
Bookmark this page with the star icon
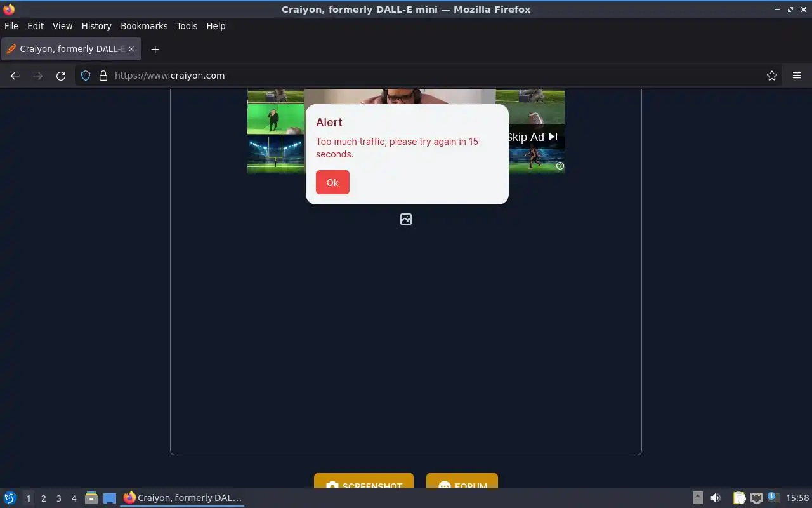pos(772,76)
